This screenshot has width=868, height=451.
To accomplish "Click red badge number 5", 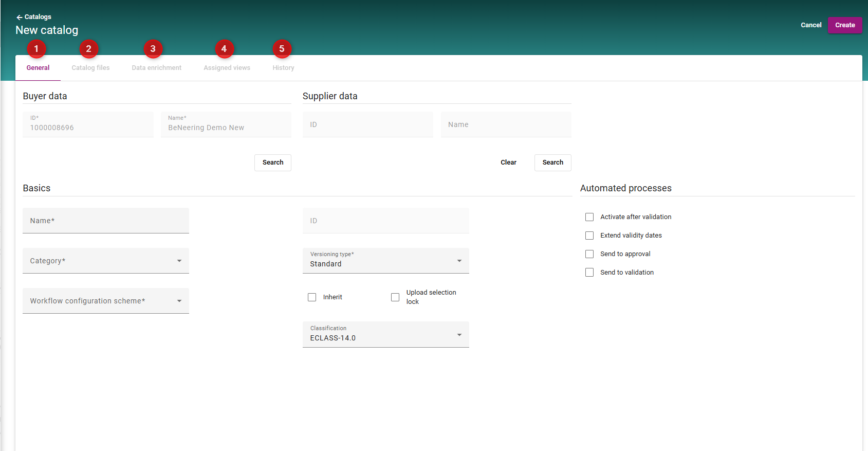I will point(282,49).
